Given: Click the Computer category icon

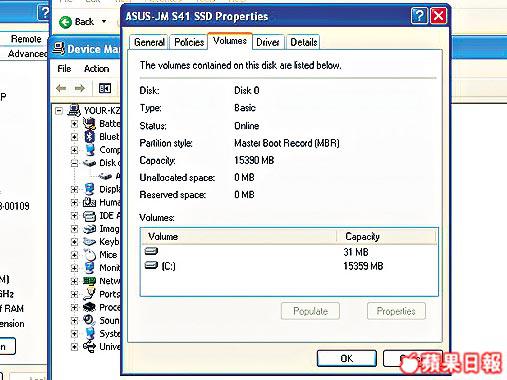Looking at the screenshot, I should [89, 150].
